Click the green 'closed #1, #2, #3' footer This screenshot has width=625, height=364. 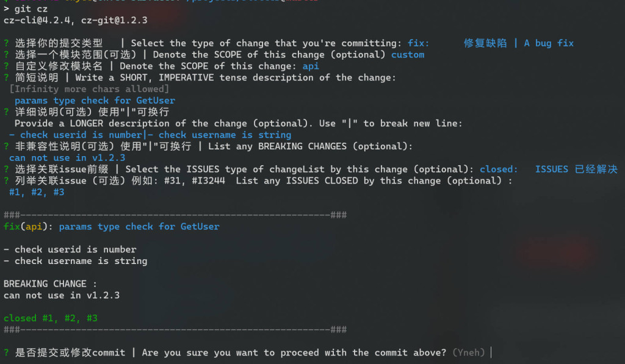[50, 318]
